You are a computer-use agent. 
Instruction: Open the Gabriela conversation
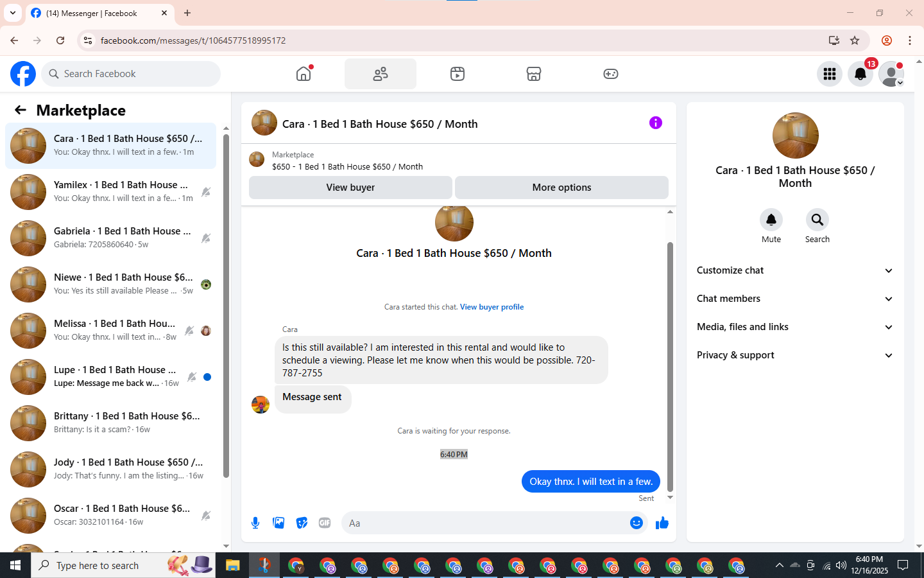coord(110,238)
